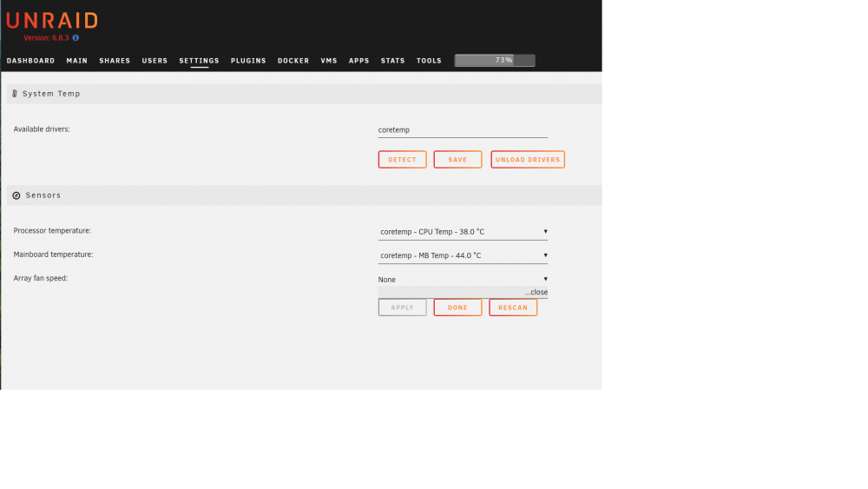Image resolution: width=868 pixels, height=489 pixels.
Task: Click the version info icon
Action: click(76, 37)
